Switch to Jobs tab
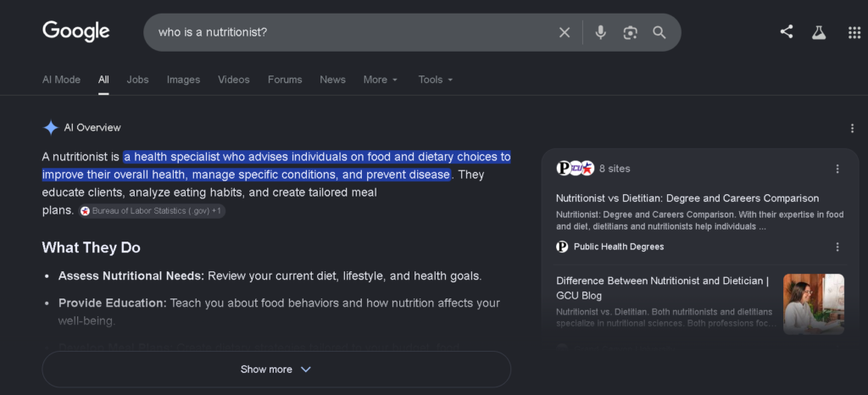Screen dimensions: 868x395 pos(138,80)
